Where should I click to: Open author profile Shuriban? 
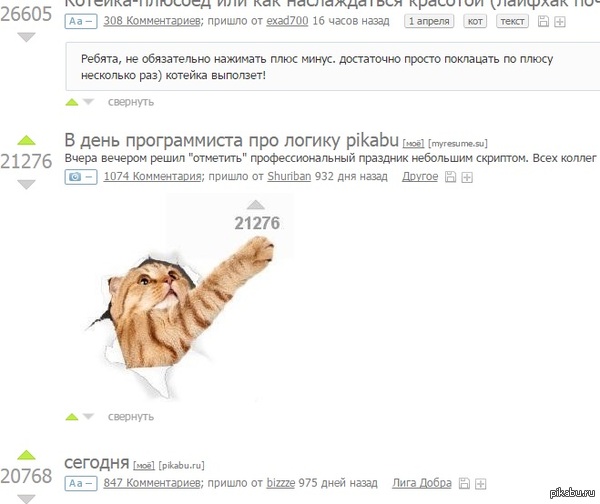(289, 176)
